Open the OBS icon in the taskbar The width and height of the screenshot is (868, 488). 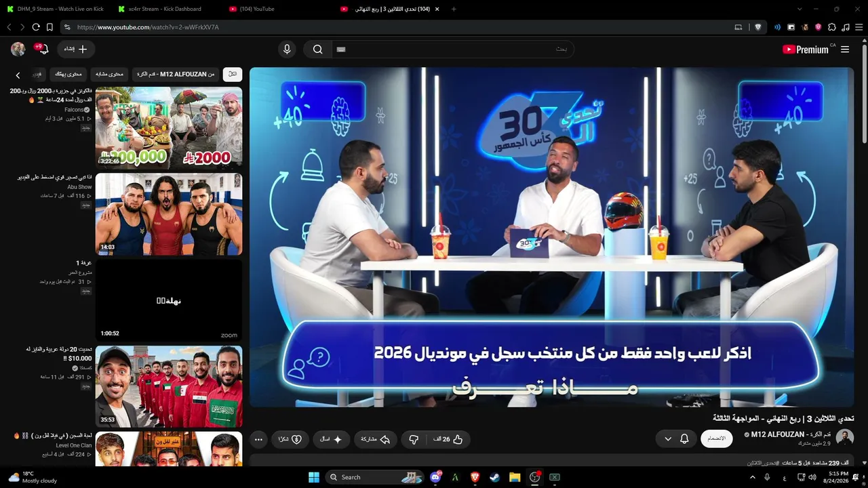coord(534,477)
